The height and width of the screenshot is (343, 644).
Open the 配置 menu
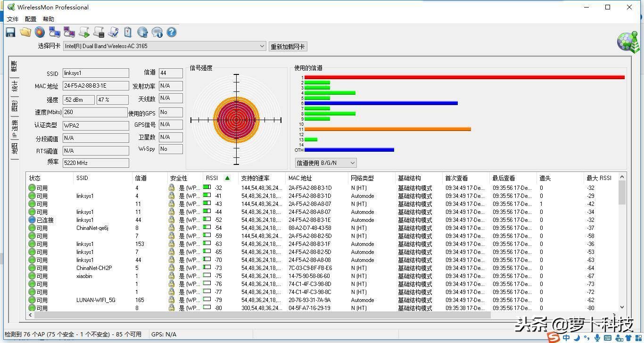(x=30, y=19)
